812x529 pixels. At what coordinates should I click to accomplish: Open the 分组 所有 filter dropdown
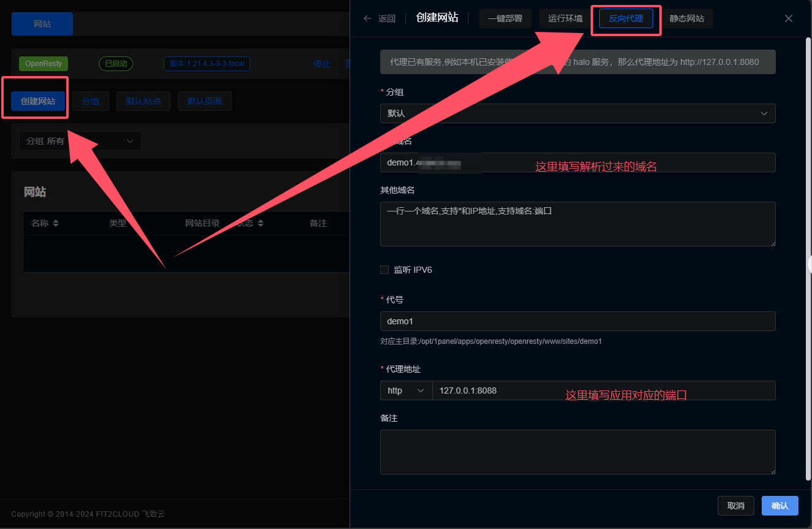click(80, 141)
